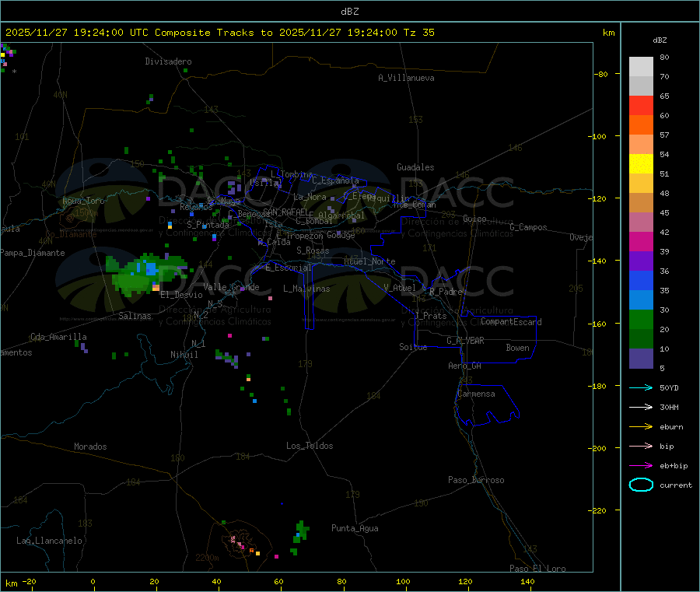Click the Divisadero place label
700x592 pixels.
click(x=168, y=61)
